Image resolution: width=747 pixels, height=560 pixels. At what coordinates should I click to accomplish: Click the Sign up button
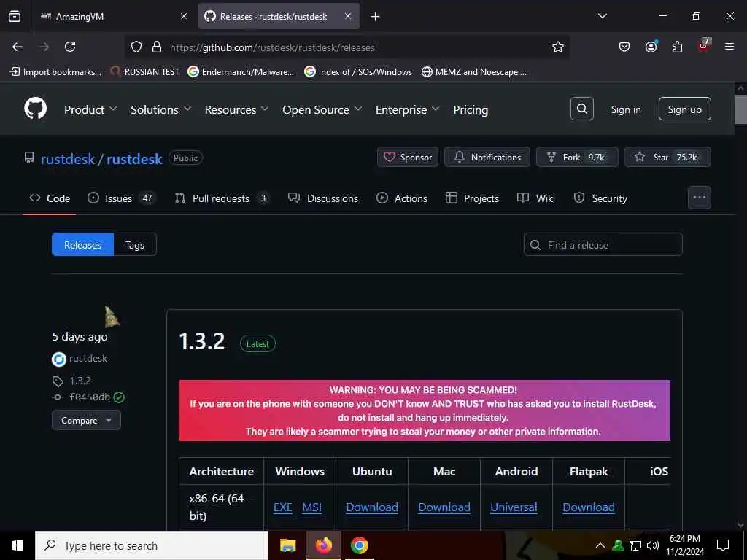(x=684, y=109)
